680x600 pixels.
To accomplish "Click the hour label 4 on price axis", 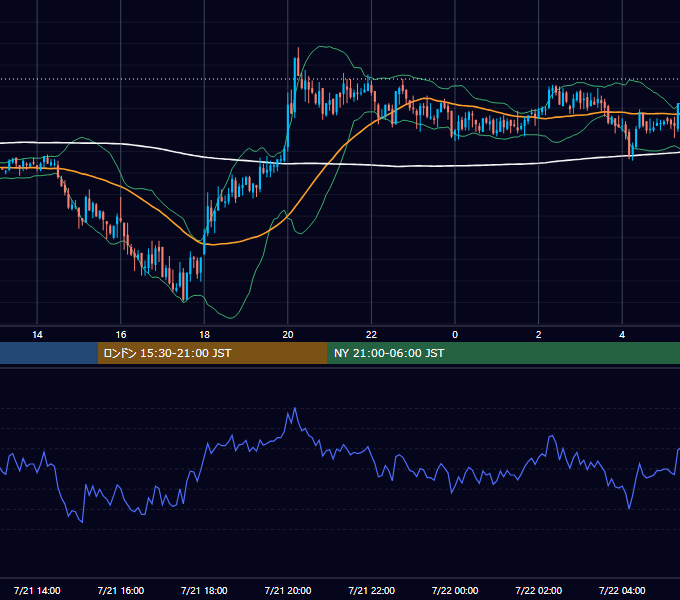I will [622, 335].
